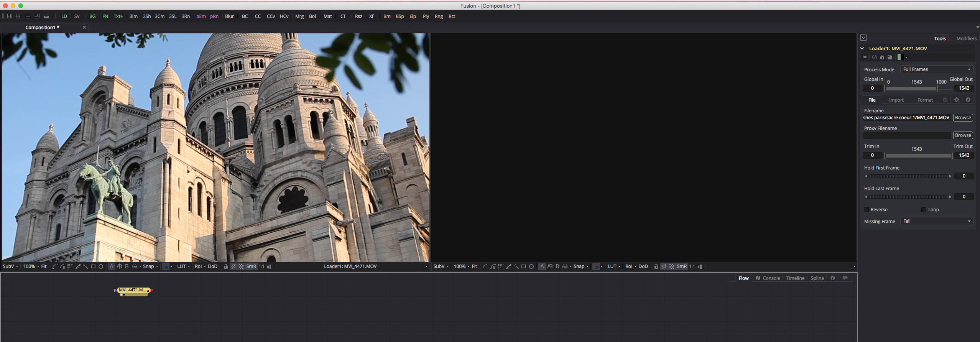Click Browse next to Filename field

(963, 118)
